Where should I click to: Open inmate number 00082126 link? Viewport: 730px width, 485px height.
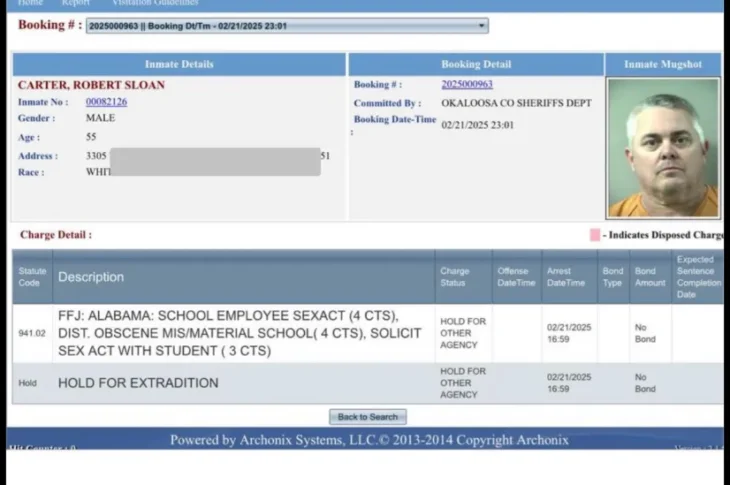106,102
